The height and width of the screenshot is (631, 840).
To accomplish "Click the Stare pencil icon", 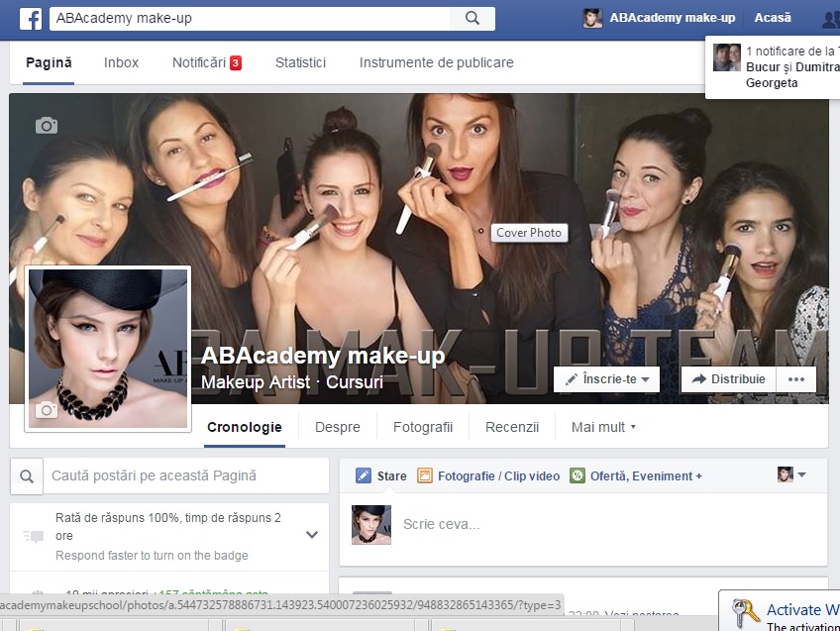I will click(364, 475).
